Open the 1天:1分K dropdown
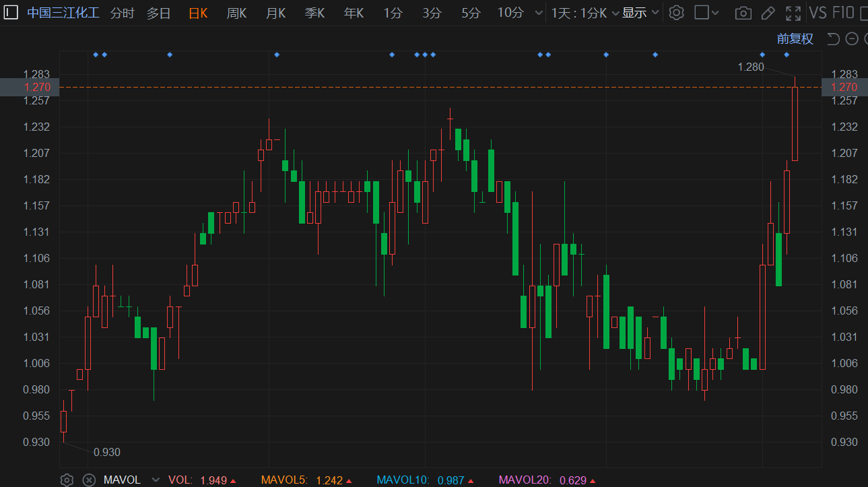Viewport: 868px width, 487px height. (x=585, y=13)
